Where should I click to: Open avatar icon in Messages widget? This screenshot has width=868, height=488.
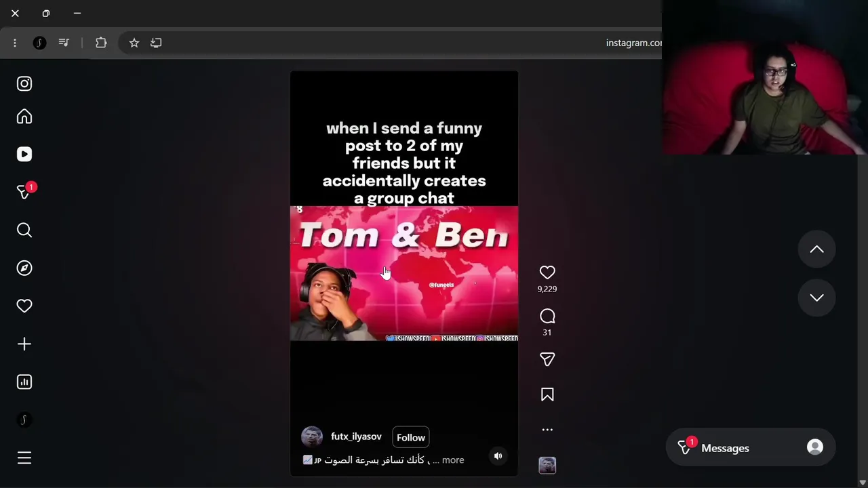(x=815, y=447)
